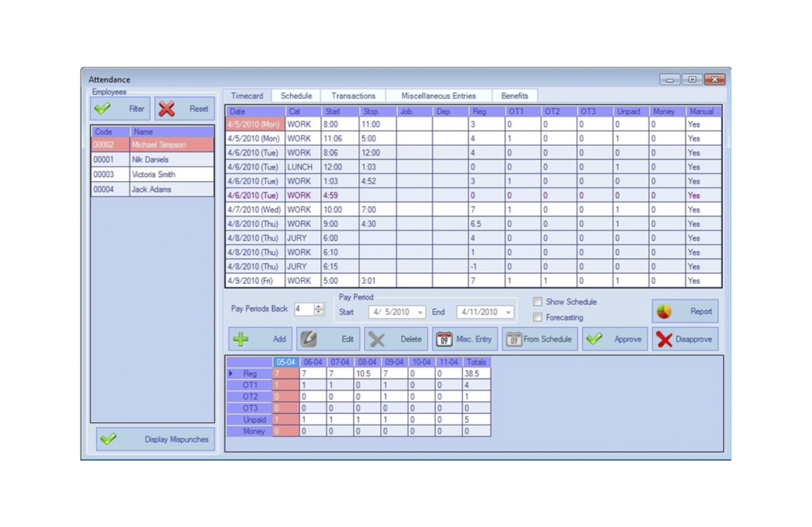Open the Benefits tab
Screen dimensions: 812x527
(x=515, y=96)
